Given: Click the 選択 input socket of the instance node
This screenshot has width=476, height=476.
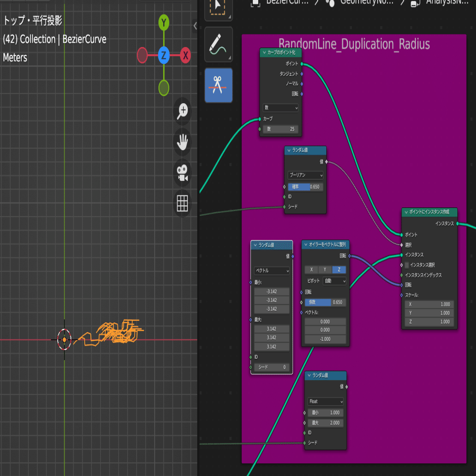Looking at the screenshot, I should [402, 245].
